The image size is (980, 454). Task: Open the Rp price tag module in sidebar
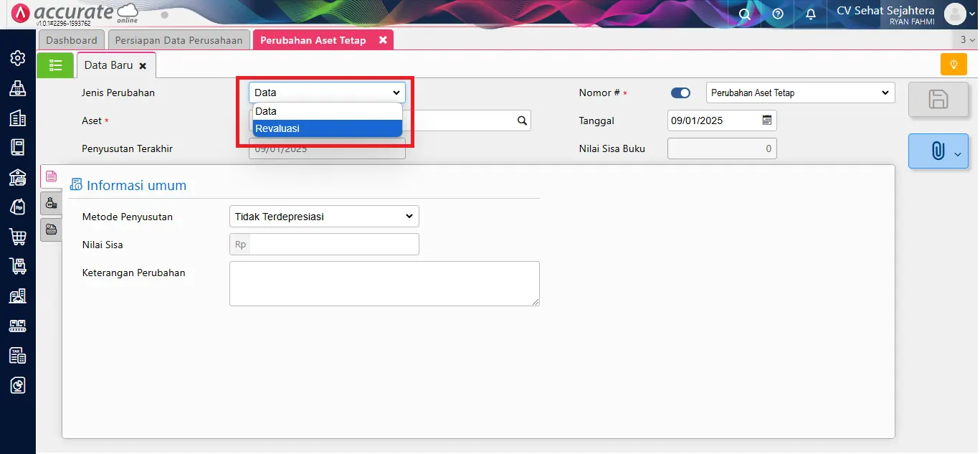point(18,207)
